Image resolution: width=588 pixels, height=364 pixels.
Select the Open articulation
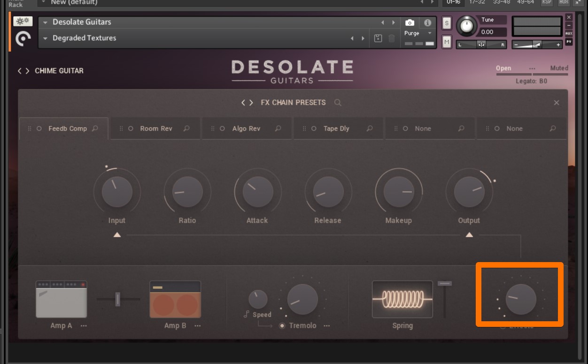(x=503, y=68)
